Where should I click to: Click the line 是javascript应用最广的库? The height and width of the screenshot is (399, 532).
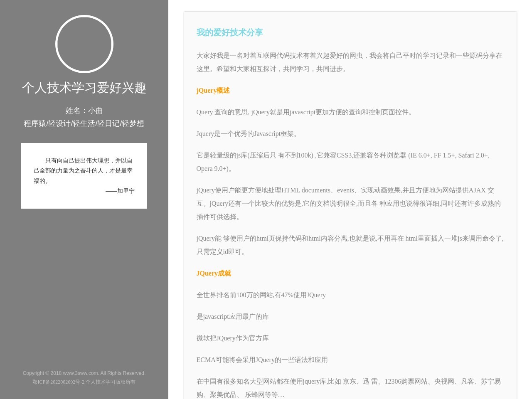[232, 317]
